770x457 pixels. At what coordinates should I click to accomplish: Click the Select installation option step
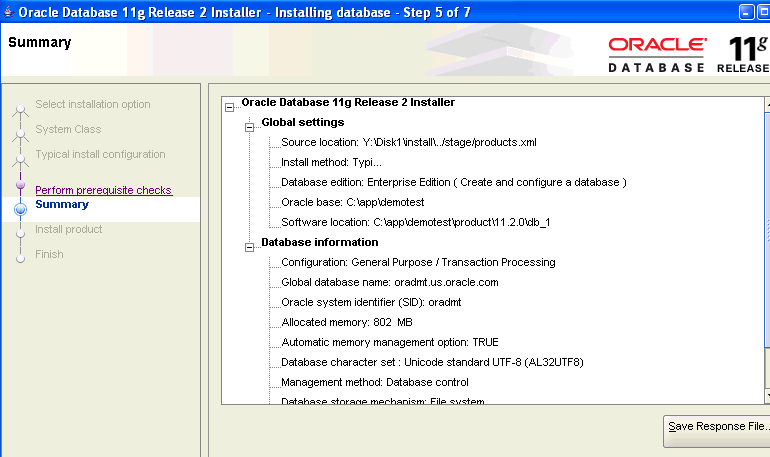tap(93, 104)
